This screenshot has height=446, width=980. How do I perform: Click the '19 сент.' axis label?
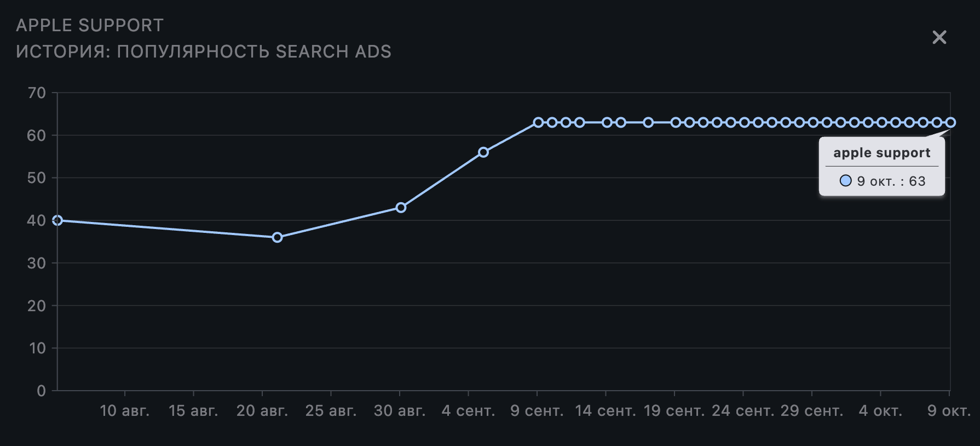(x=675, y=411)
